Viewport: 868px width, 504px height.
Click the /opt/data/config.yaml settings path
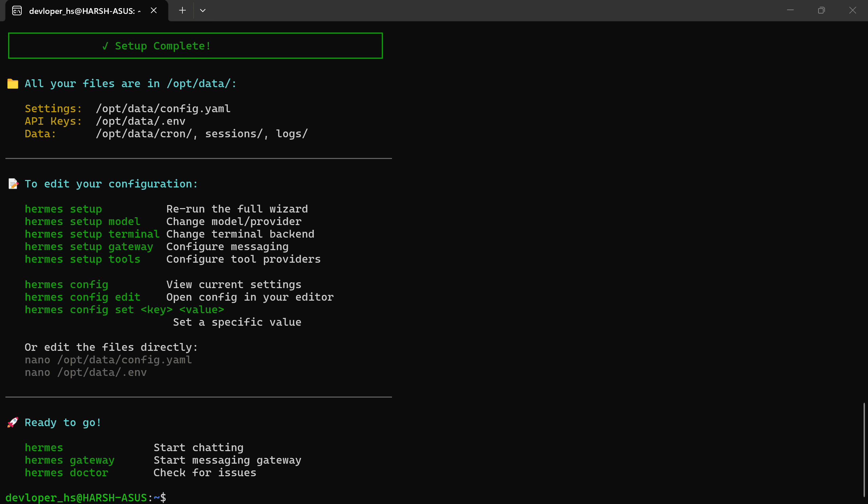click(163, 109)
